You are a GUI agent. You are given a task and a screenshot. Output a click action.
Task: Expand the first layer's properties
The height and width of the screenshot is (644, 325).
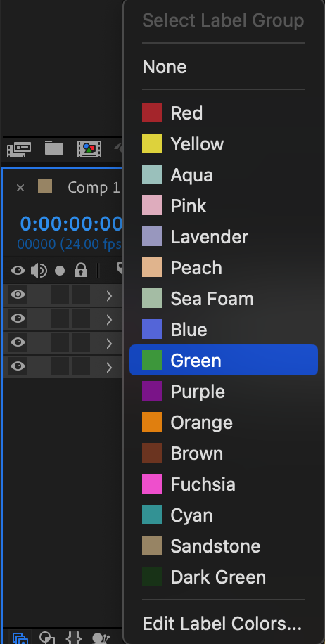(109, 296)
